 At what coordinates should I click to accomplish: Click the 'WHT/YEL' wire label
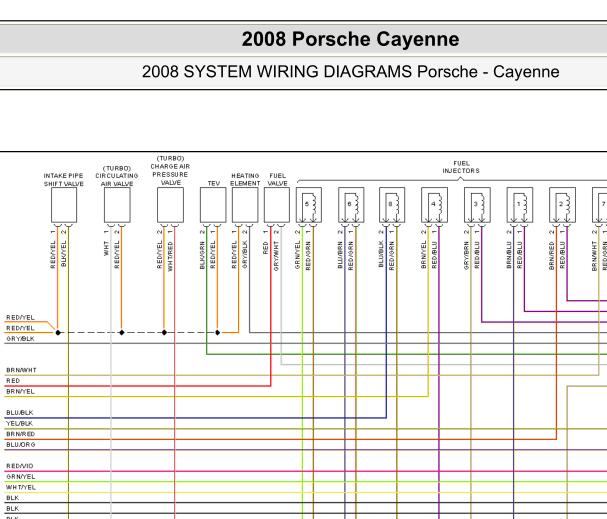21,487
